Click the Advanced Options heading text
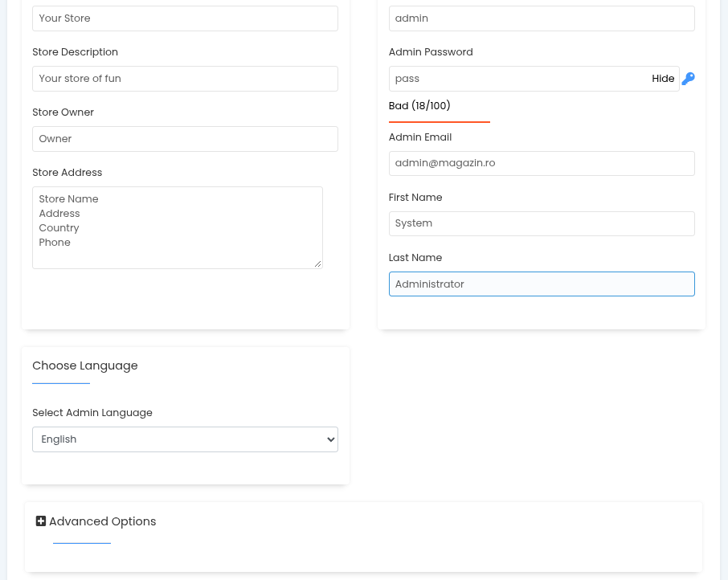728x580 pixels. (103, 521)
